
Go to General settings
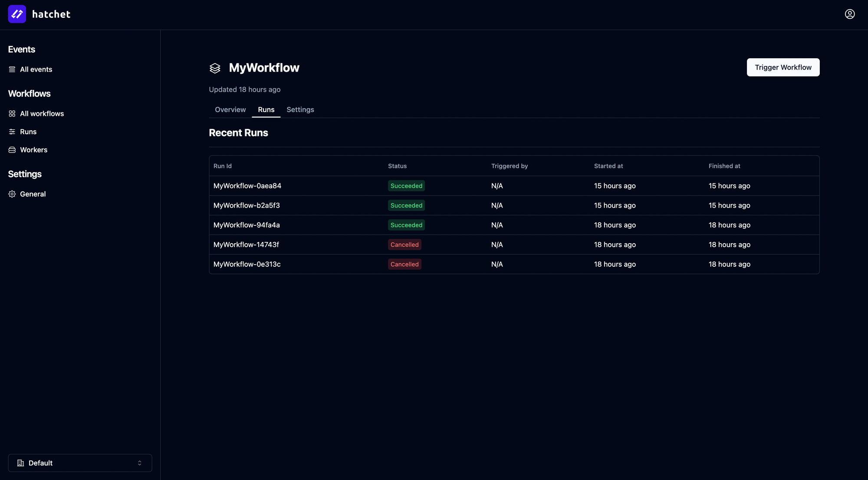[33, 194]
